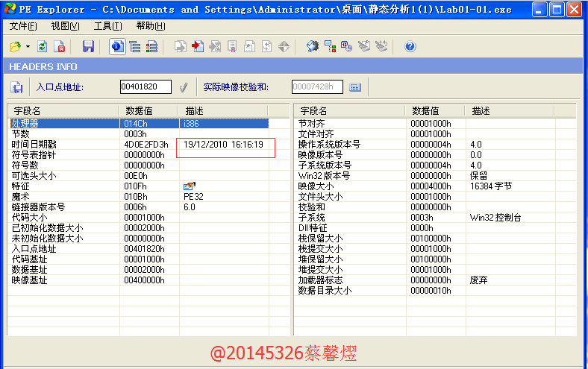Viewport: 588px width, 369px height.
Task: Select the Headers Info view icon
Action: coord(116,46)
